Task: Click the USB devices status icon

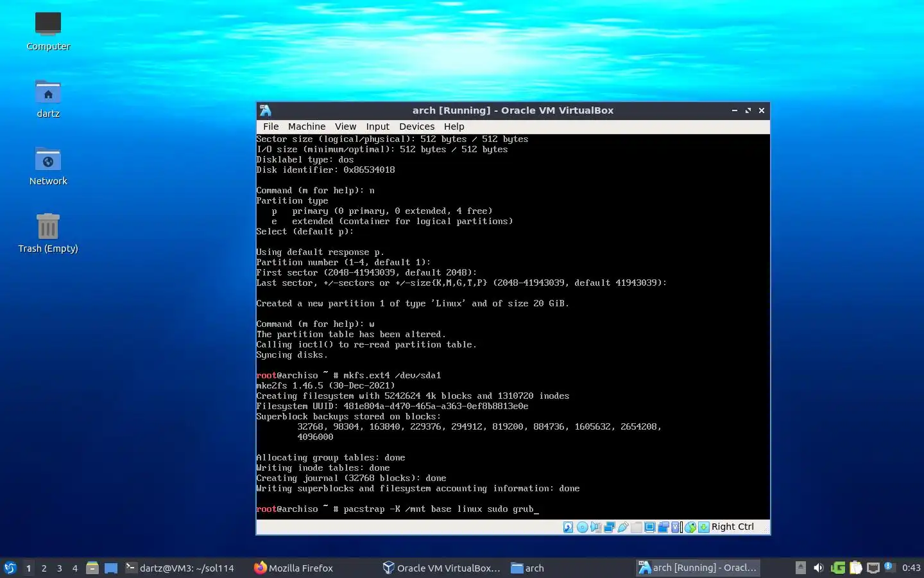Action: (623, 527)
